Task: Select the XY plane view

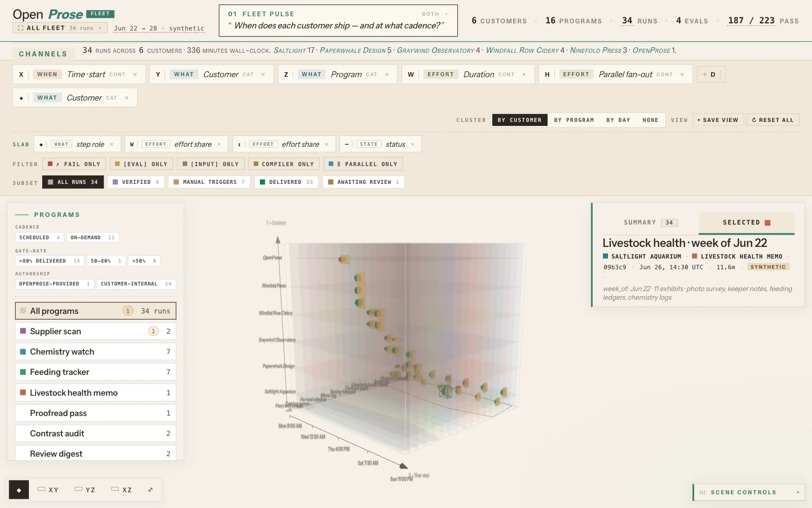Action: pyautogui.click(x=48, y=490)
